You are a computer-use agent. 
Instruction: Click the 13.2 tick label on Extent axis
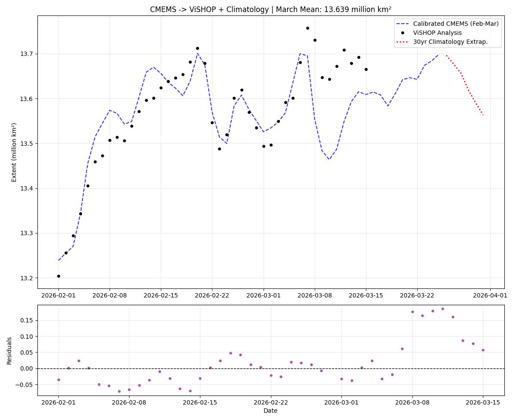[x=27, y=278]
